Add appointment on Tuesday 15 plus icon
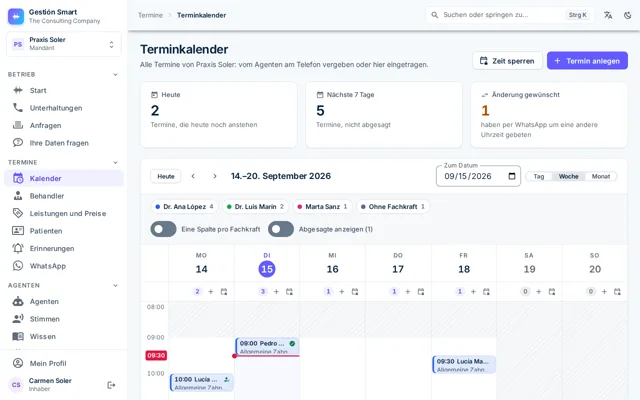This screenshot has height=400, width=640. pyautogui.click(x=276, y=291)
